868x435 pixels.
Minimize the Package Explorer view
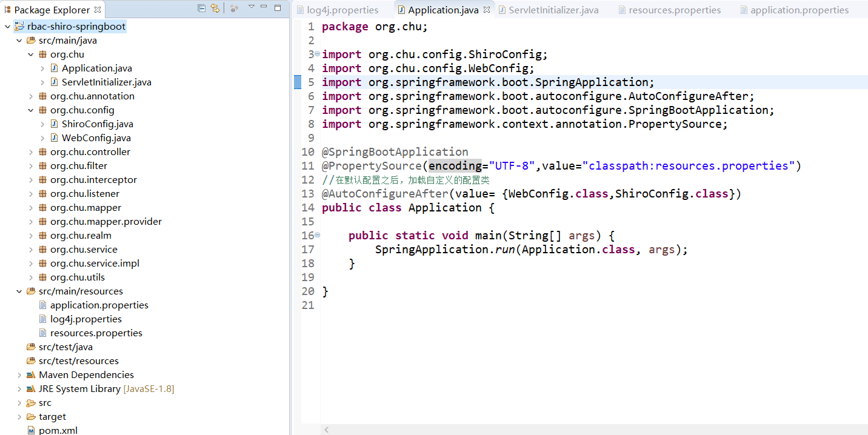coord(265,7)
